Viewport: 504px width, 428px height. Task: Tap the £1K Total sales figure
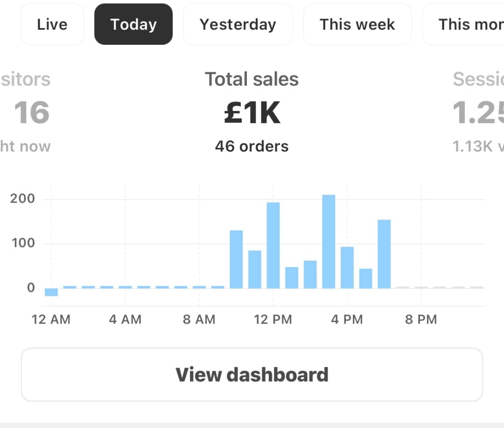pos(252,113)
